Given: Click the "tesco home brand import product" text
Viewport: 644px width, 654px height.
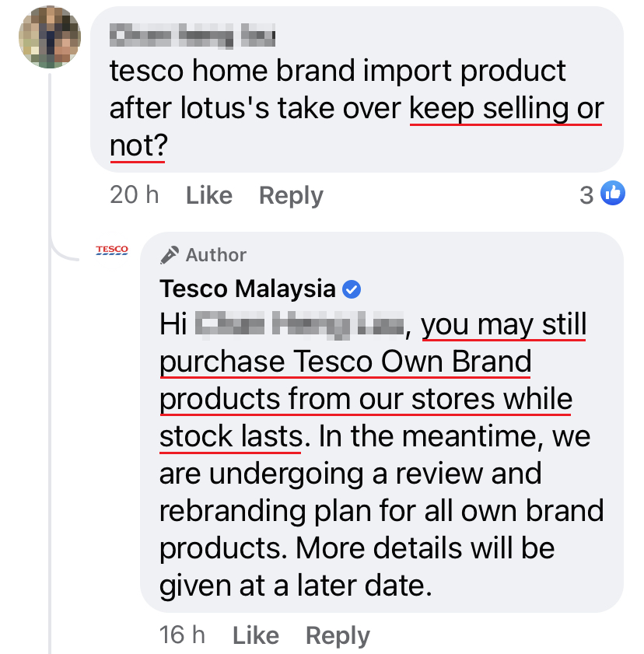Looking at the screenshot, I should point(338,71).
